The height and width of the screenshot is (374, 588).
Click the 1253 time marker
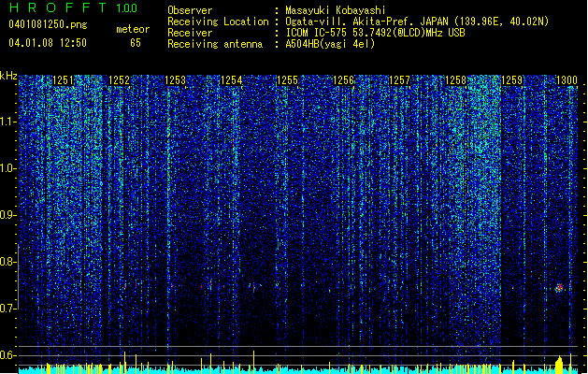coord(175,80)
